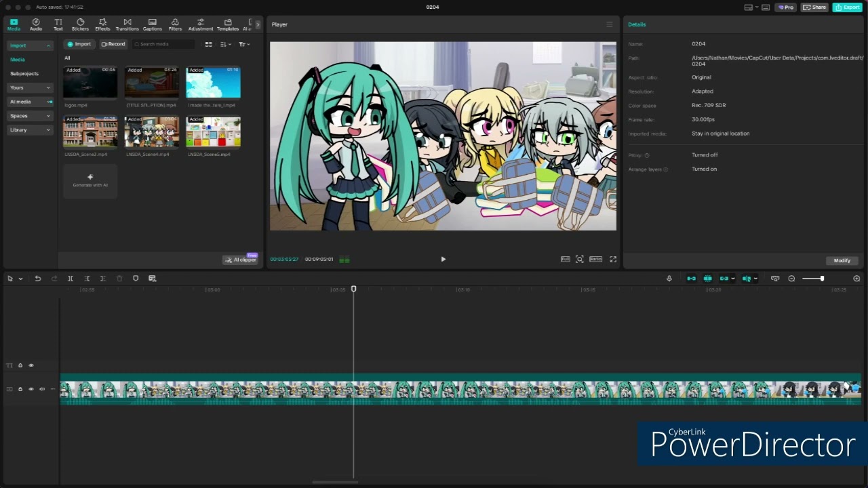Open the media filter dropdown
The height and width of the screenshot is (488, 868).
click(244, 44)
